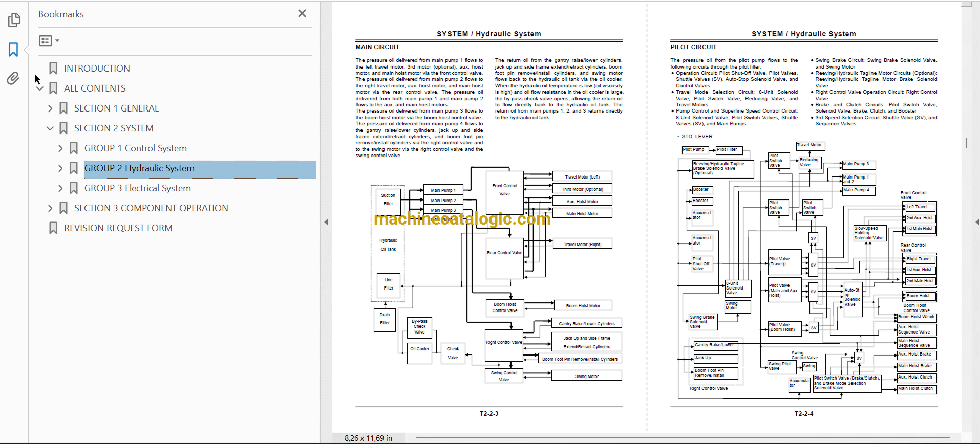Image resolution: width=980 pixels, height=444 pixels.
Task: Jump to ALL CONTENTS bookmark
Action: pyautogui.click(x=95, y=88)
